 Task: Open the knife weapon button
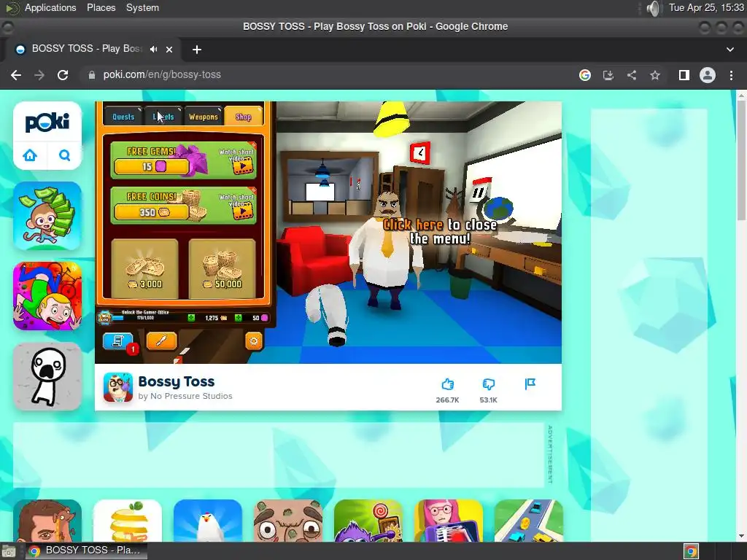click(161, 341)
